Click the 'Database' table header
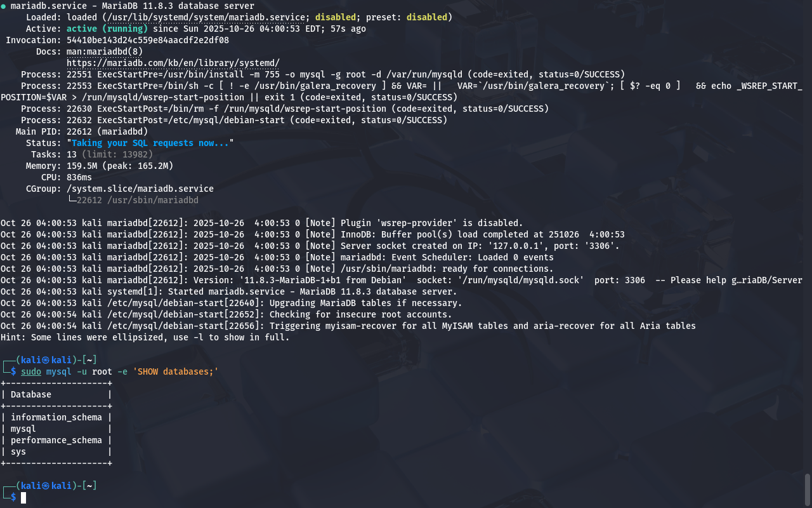The width and height of the screenshot is (812, 508). point(30,394)
